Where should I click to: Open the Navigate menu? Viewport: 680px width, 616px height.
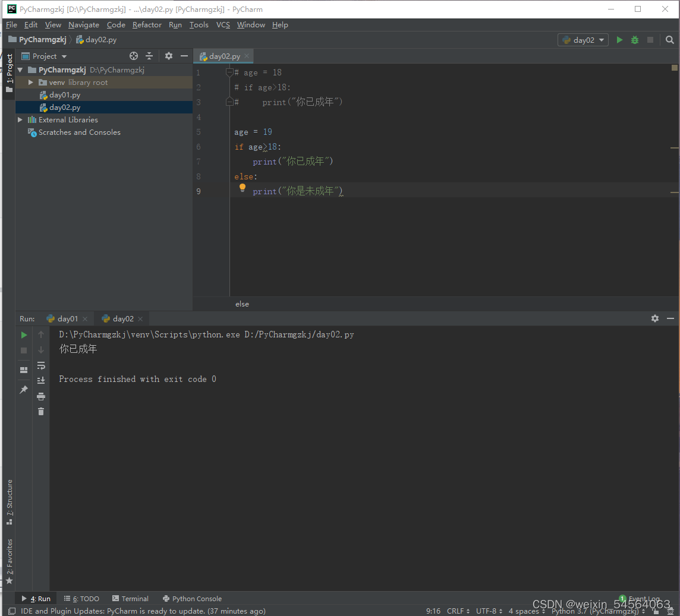[84, 25]
